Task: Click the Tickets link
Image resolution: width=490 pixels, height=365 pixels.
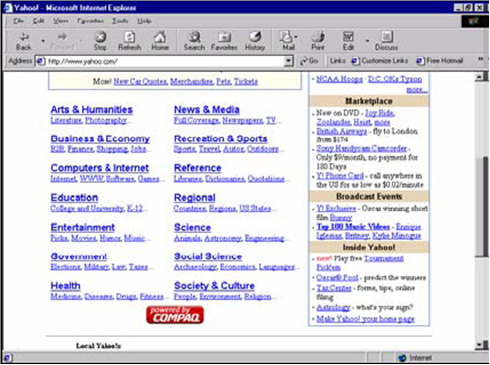Action: (x=246, y=81)
